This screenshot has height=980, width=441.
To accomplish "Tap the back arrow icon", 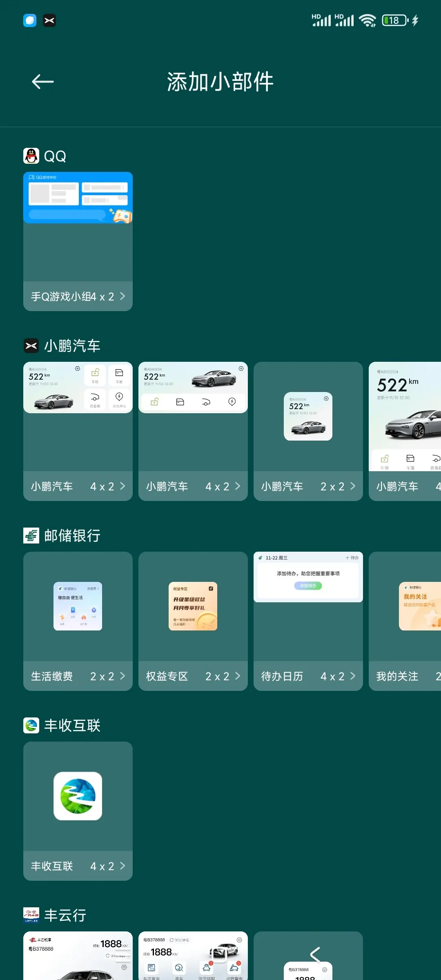I will point(43,82).
